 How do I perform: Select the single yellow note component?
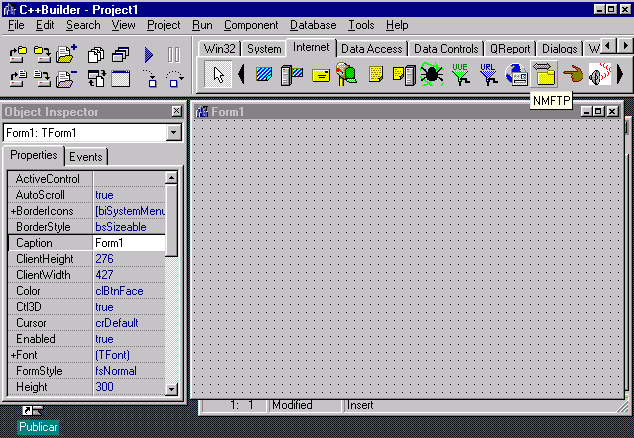point(376,74)
